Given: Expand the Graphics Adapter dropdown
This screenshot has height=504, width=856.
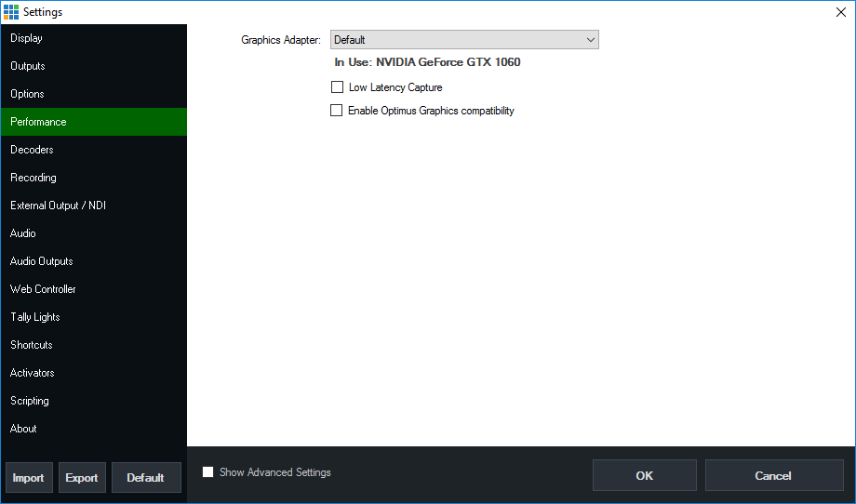Looking at the screenshot, I should (464, 40).
